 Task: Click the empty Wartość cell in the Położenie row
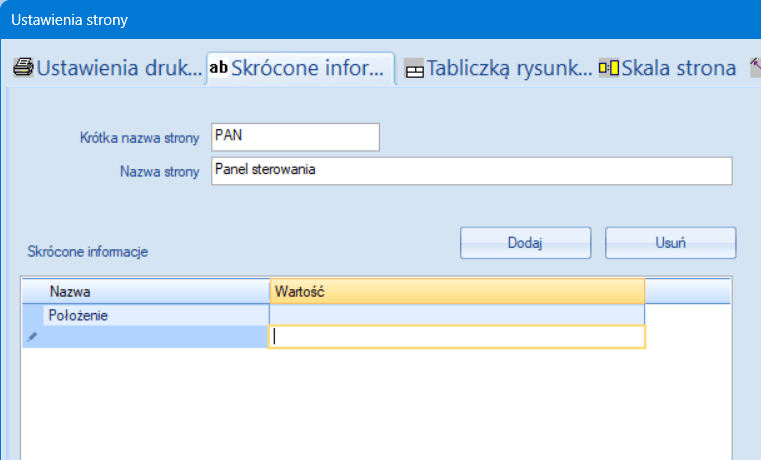(457, 315)
